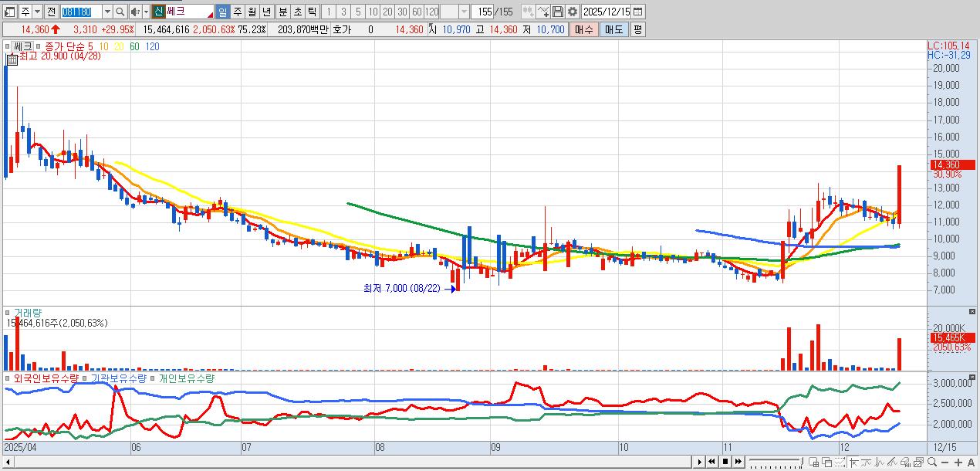Click the eraser tool icon in bottom toolbar
The height and width of the screenshot is (471, 980).
pyautogui.click(x=905, y=462)
